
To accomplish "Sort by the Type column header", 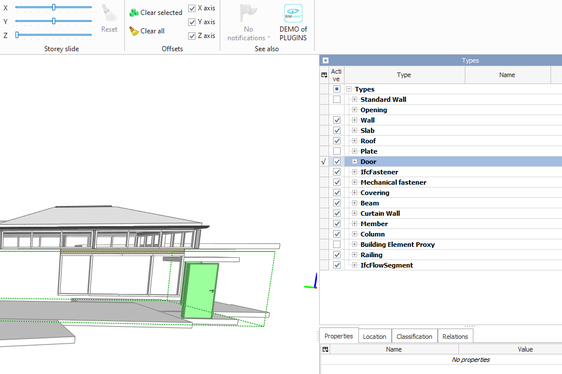I will tap(404, 75).
